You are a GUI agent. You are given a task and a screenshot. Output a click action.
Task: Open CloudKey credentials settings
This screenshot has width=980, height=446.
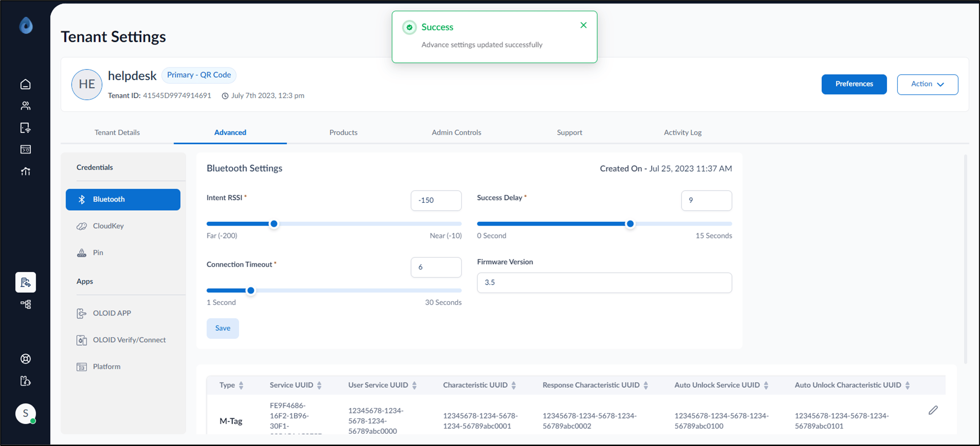123,226
